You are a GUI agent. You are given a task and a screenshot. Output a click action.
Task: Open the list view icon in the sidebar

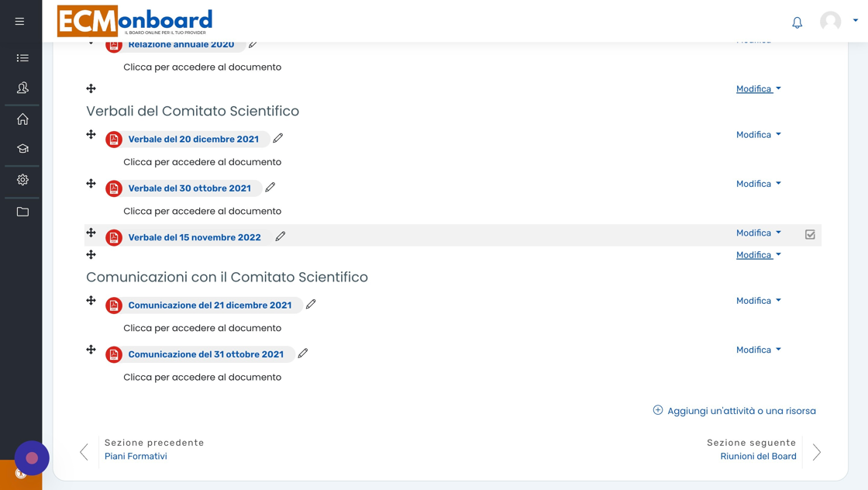[22, 58]
